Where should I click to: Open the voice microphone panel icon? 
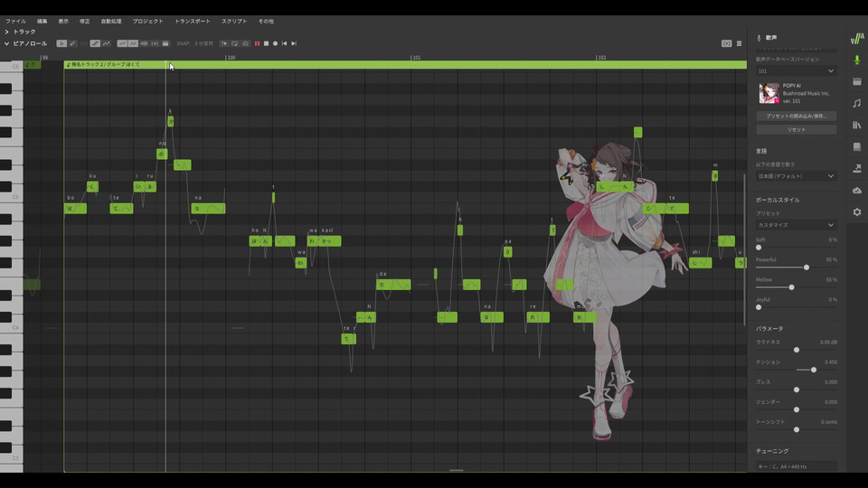coord(857,60)
